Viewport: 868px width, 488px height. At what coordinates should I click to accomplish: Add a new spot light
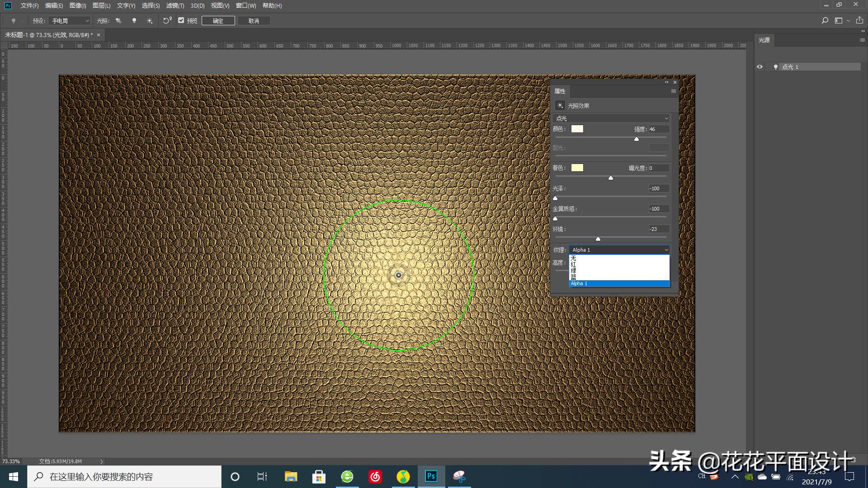118,21
